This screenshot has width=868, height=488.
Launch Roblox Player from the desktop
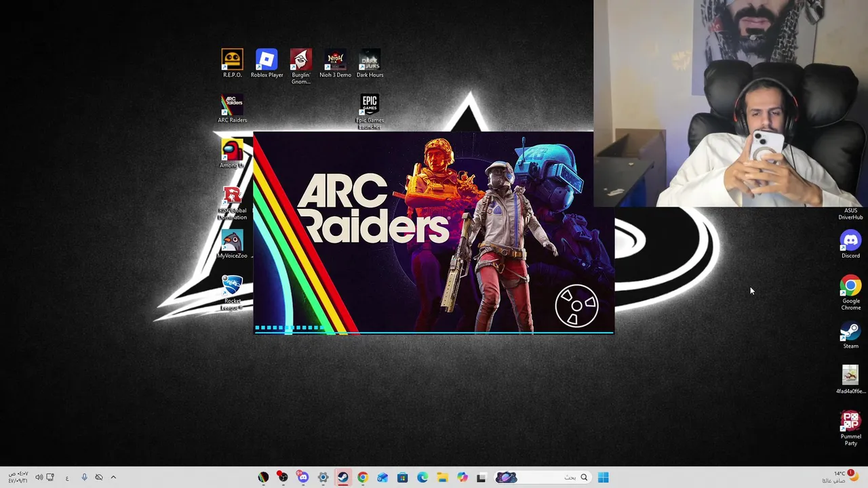267,63
